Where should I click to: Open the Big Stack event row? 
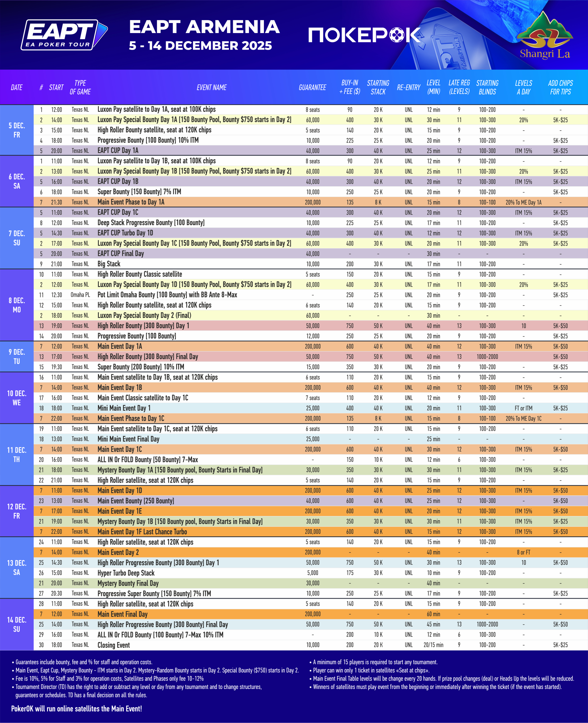click(109, 264)
